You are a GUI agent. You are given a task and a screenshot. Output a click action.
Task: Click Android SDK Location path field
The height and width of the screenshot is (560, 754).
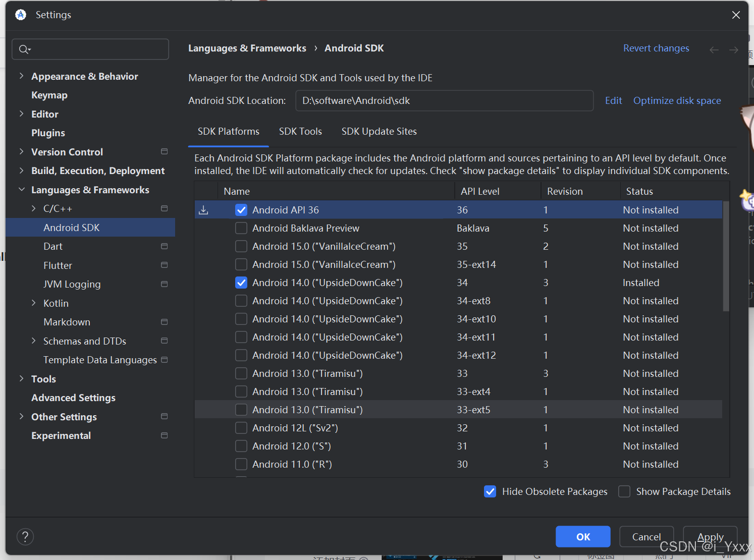coord(444,100)
